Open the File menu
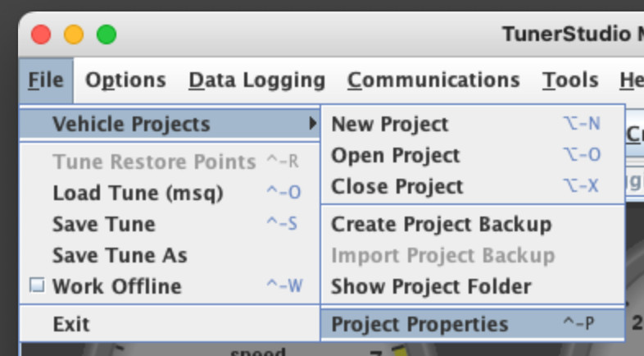The width and height of the screenshot is (644, 356). click(x=45, y=80)
